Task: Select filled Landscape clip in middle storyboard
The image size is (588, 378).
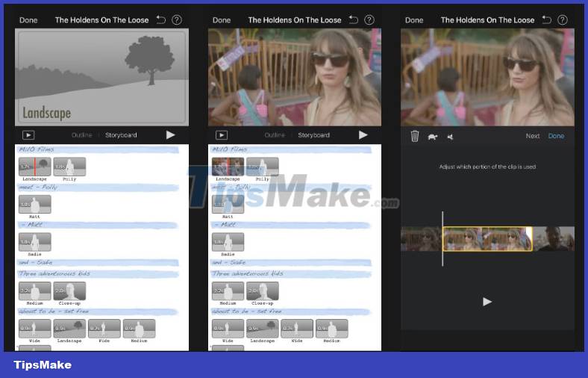Action: click(228, 167)
